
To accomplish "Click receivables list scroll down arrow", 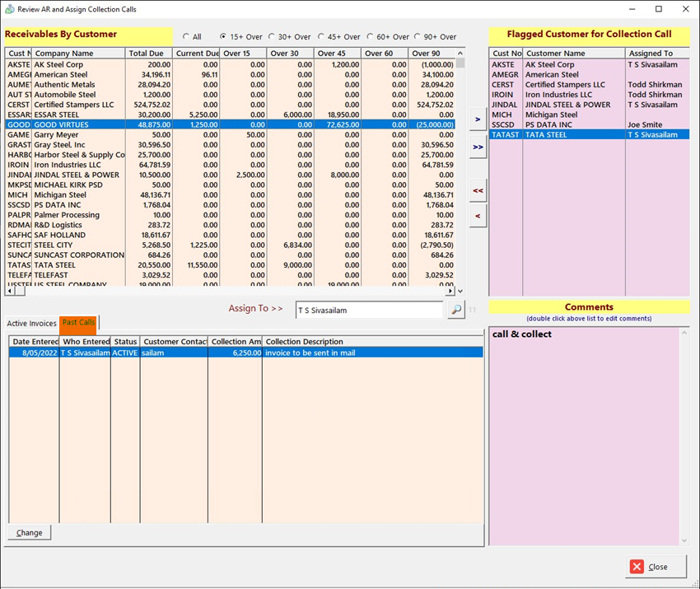I will [x=460, y=291].
